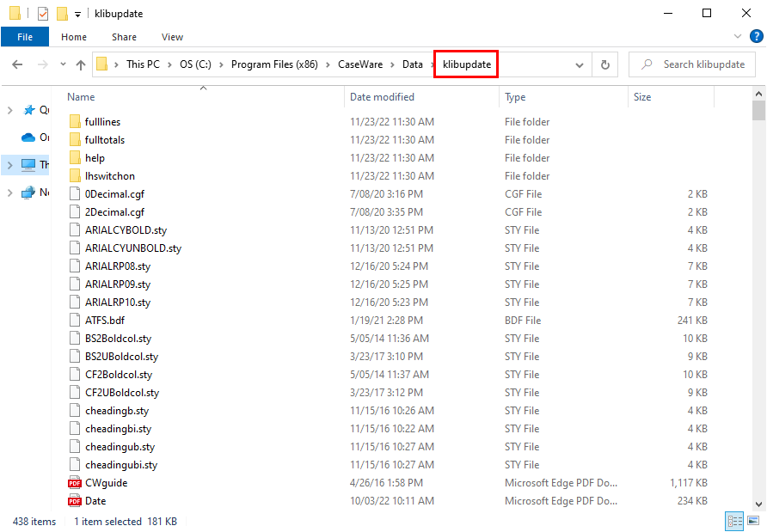Select the This PC monitor icon
Image resolution: width=767 pixels, height=532 pixels.
click(28, 165)
